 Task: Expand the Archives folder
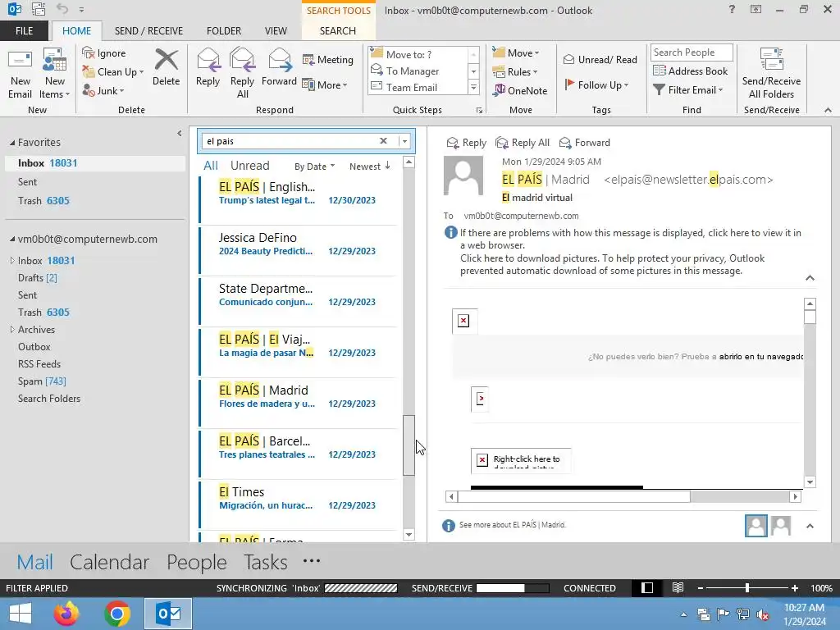pyautogui.click(x=12, y=330)
